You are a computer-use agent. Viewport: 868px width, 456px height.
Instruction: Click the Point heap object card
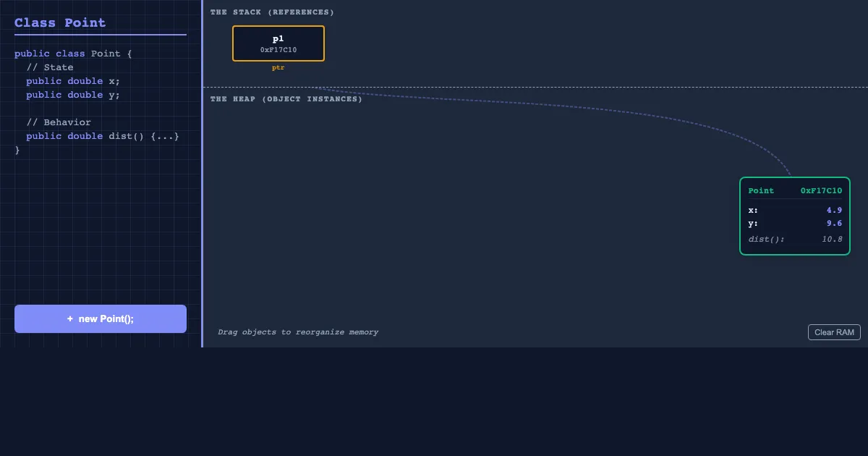795,216
